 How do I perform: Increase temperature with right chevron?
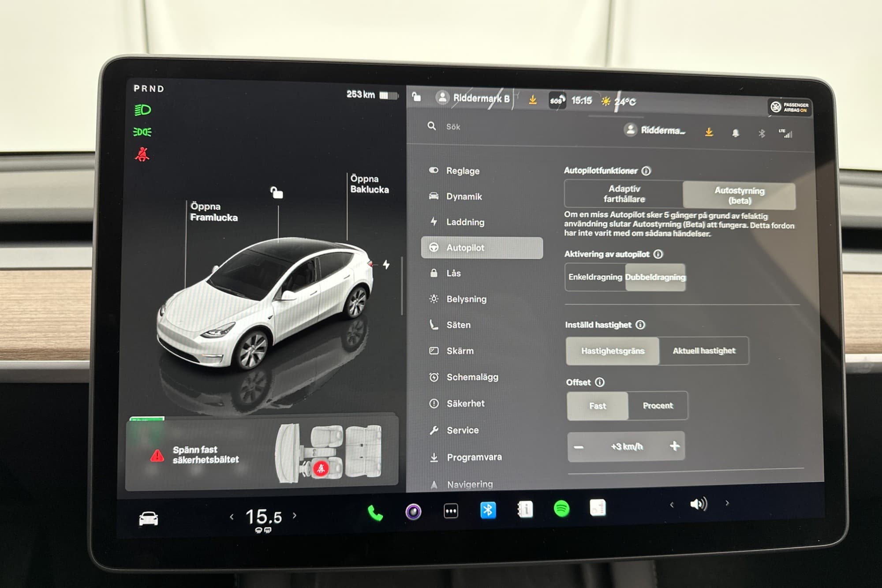(x=295, y=515)
